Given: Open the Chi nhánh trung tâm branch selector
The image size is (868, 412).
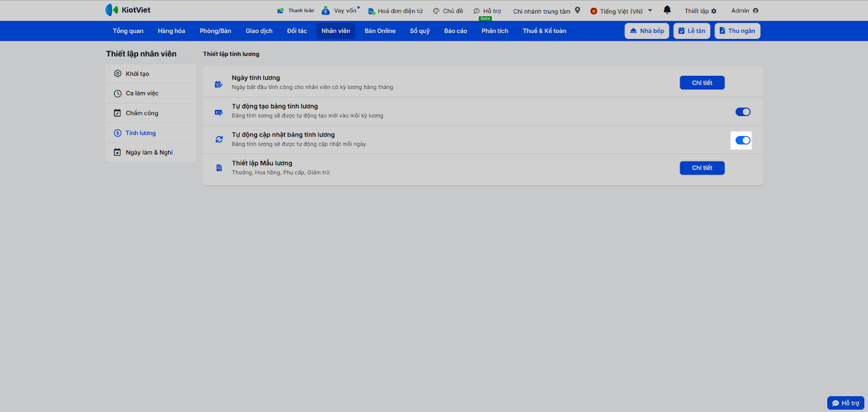Looking at the screenshot, I should coord(547,11).
